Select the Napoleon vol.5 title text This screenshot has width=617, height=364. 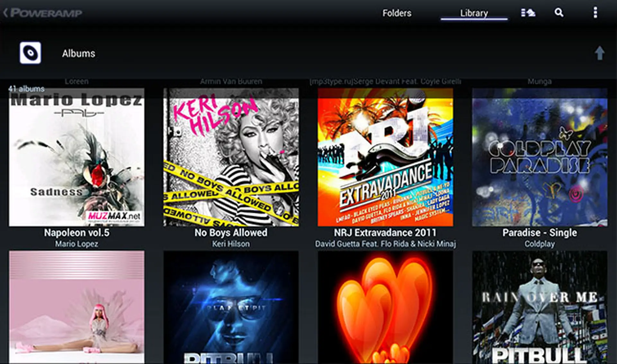click(77, 232)
